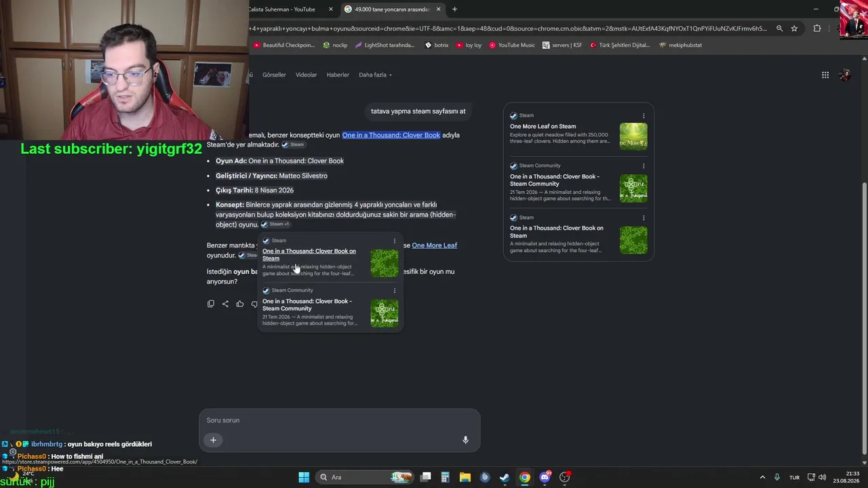Open sidebar card One More Leaf on Steam
The width and height of the screenshot is (868, 488).
(x=543, y=126)
